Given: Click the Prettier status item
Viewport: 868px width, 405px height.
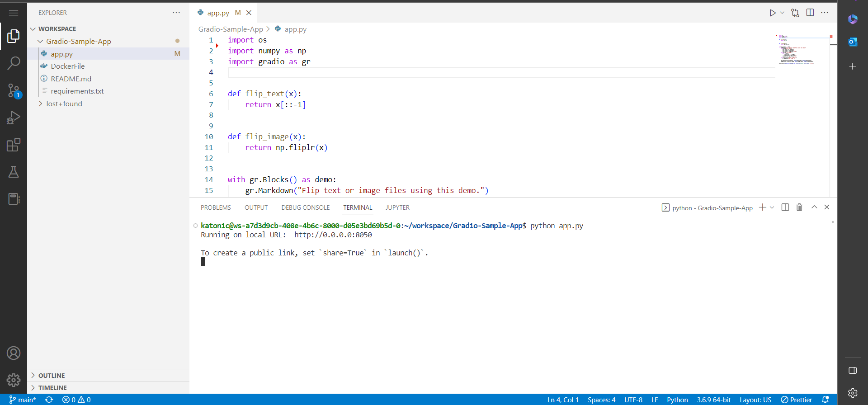Looking at the screenshot, I should click(797, 400).
